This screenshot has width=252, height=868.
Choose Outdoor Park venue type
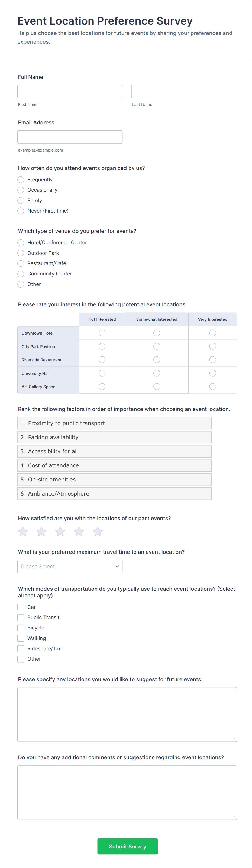(x=21, y=253)
